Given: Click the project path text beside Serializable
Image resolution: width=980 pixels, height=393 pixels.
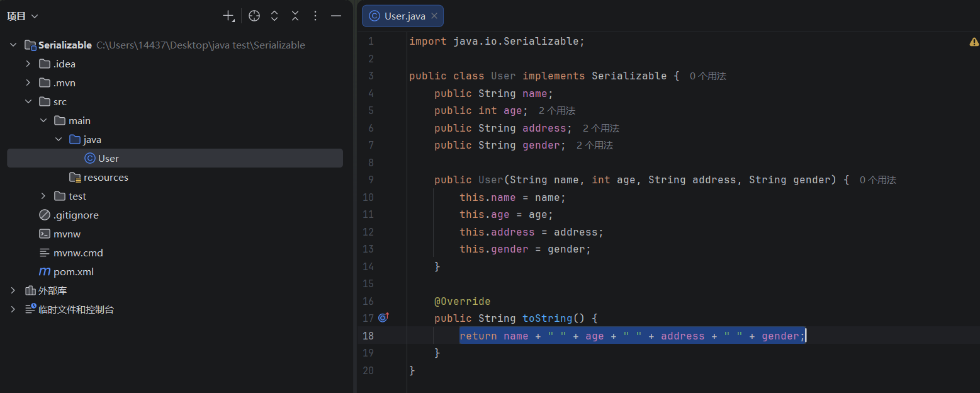Looking at the screenshot, I should (x=201, y=45).
